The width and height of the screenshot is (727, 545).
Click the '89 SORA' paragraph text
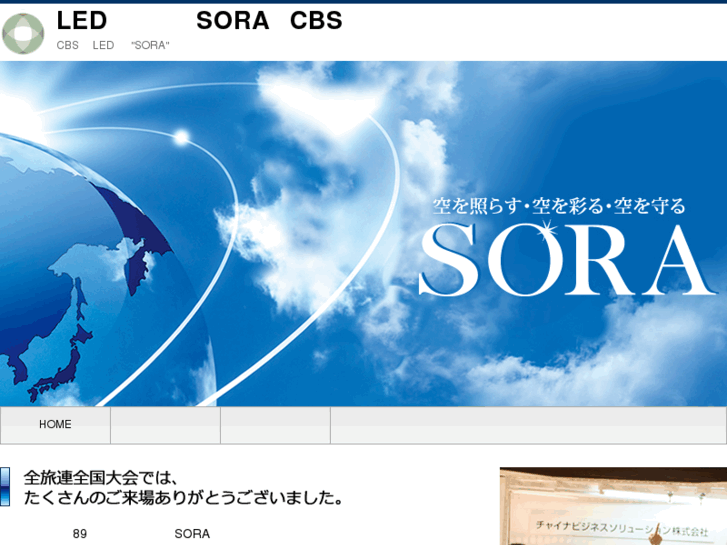(x=141, y=534)
